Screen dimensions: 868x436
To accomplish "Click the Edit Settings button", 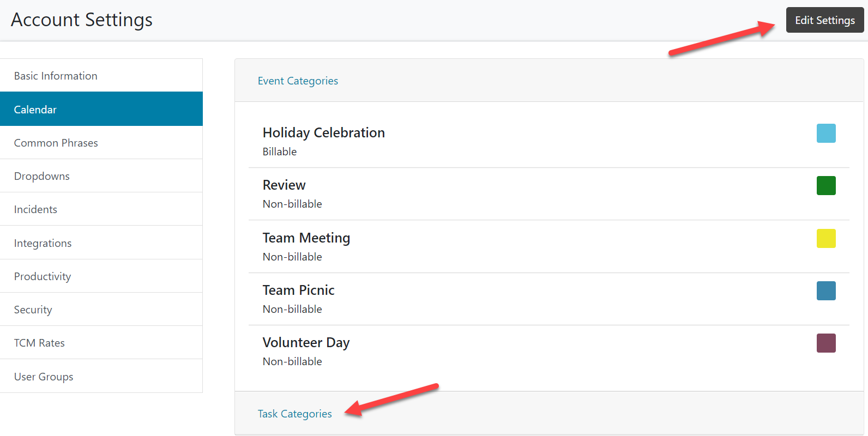I will click(x=824, y=20).
